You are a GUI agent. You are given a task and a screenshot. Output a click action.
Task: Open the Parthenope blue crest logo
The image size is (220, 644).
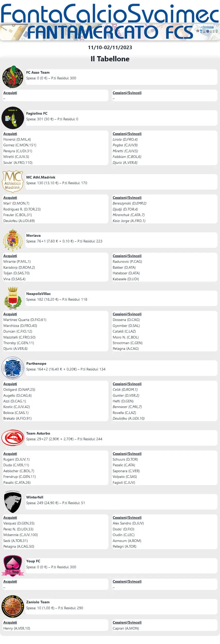(13, 368)
